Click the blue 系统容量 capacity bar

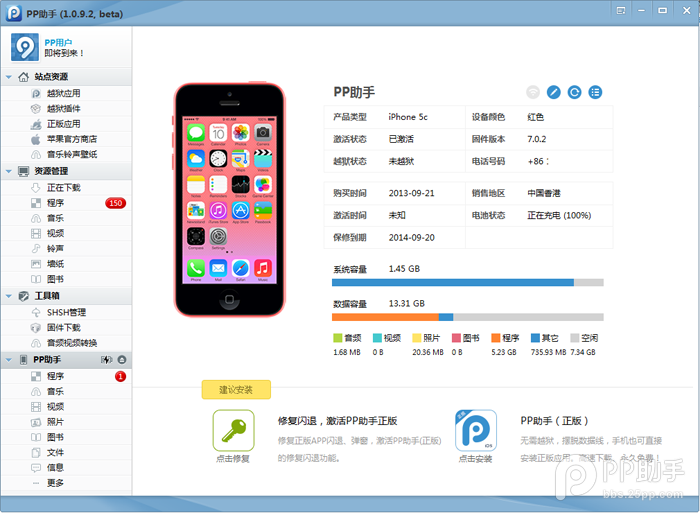pos(453,283)
